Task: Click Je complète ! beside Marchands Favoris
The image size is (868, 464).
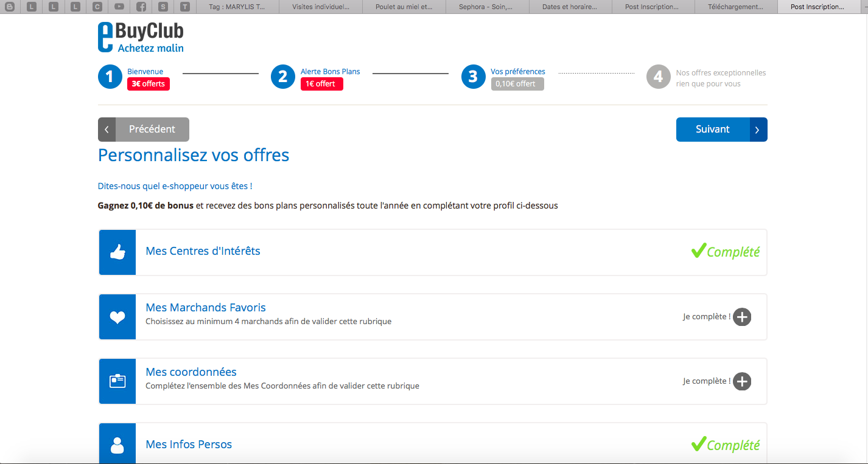Action: click(707, 317)
